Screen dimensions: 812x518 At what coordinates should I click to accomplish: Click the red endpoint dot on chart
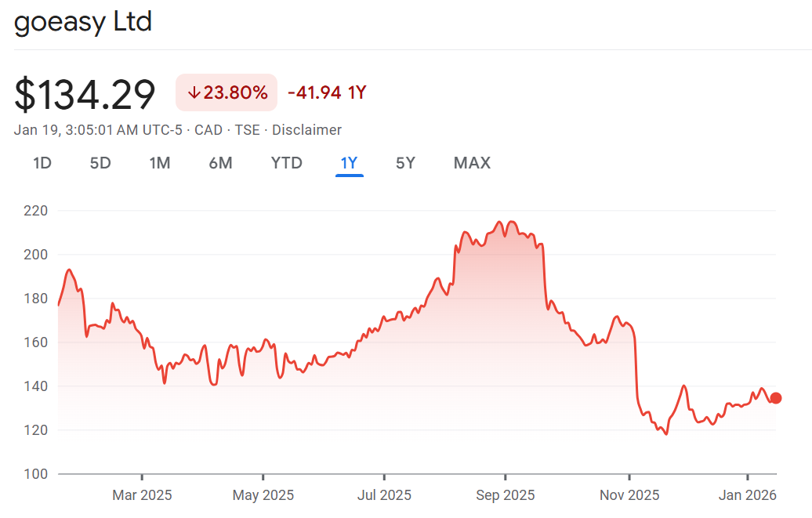[x=776, y=398]
